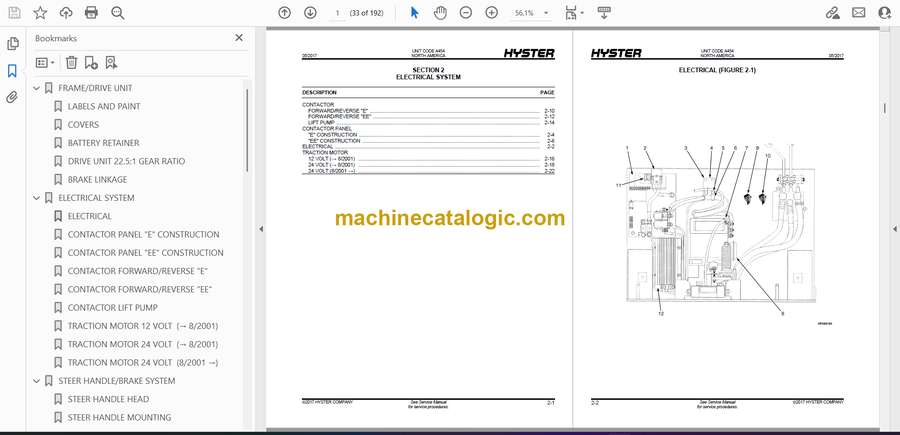
Task: Print the document with the printer icon
Action: [x=91, y=13]
